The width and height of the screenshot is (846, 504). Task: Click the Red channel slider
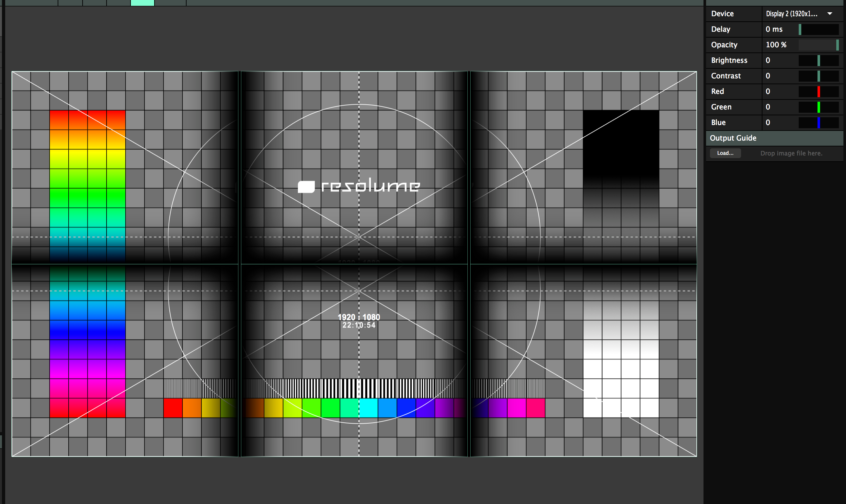click(818, 92)
